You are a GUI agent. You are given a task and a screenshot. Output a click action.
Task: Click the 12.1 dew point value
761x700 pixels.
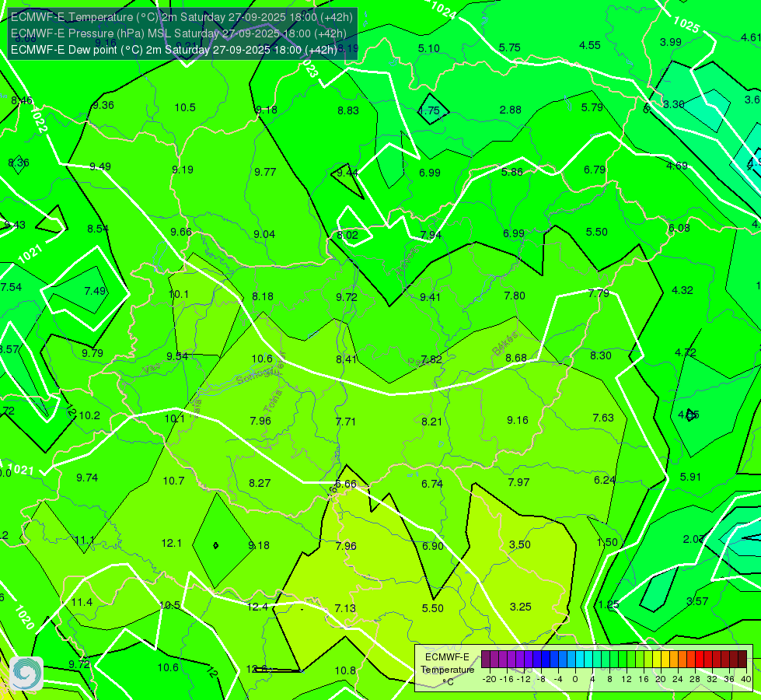click(x=171, y=543)
